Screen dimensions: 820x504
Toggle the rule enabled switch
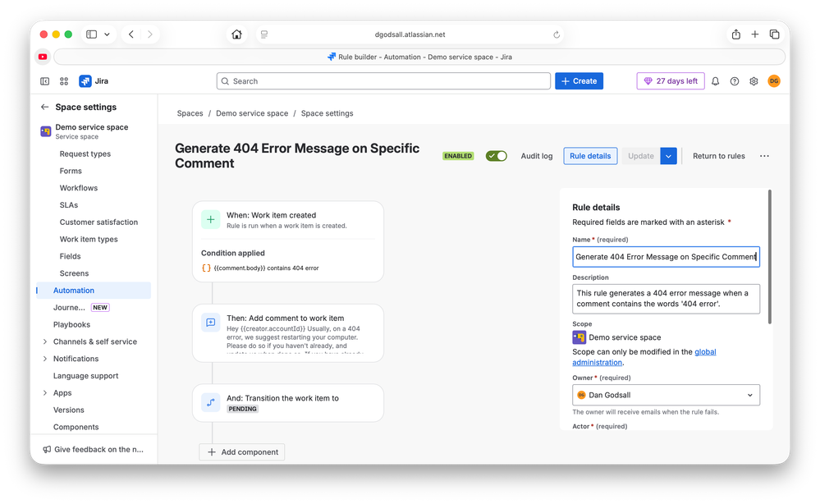point(497,156)
